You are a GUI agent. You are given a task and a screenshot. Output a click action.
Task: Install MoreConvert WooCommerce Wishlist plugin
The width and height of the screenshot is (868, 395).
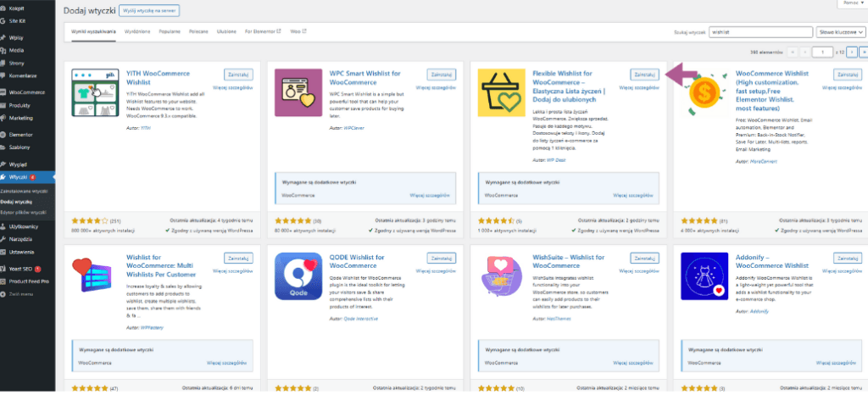pyautogui.click(x=848, y=74)
